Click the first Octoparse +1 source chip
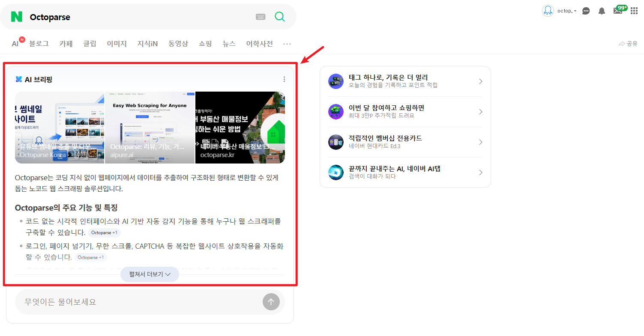 coord(104,233)
